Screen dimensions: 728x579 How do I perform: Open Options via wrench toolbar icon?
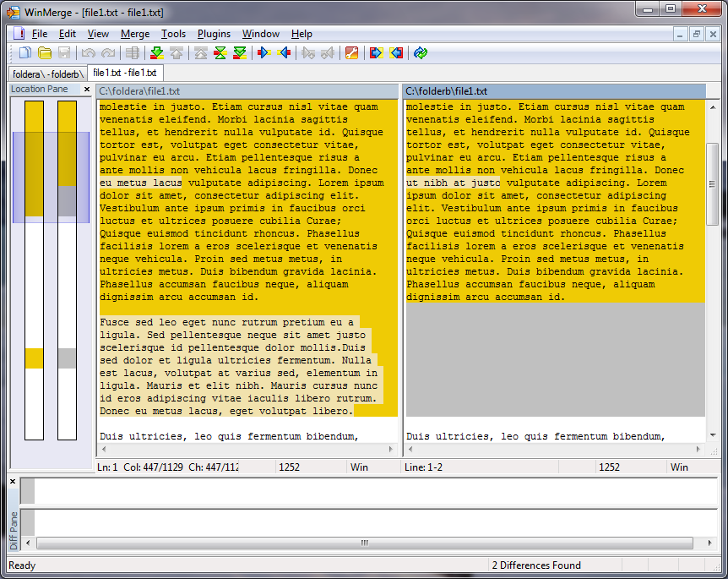pos(351,53)
